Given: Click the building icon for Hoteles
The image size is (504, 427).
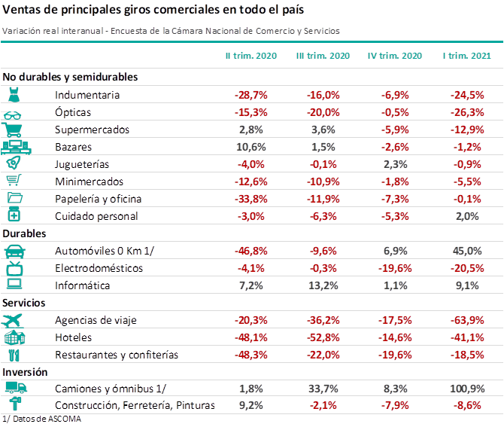Looking at the screenshot, I should [15, 337].
